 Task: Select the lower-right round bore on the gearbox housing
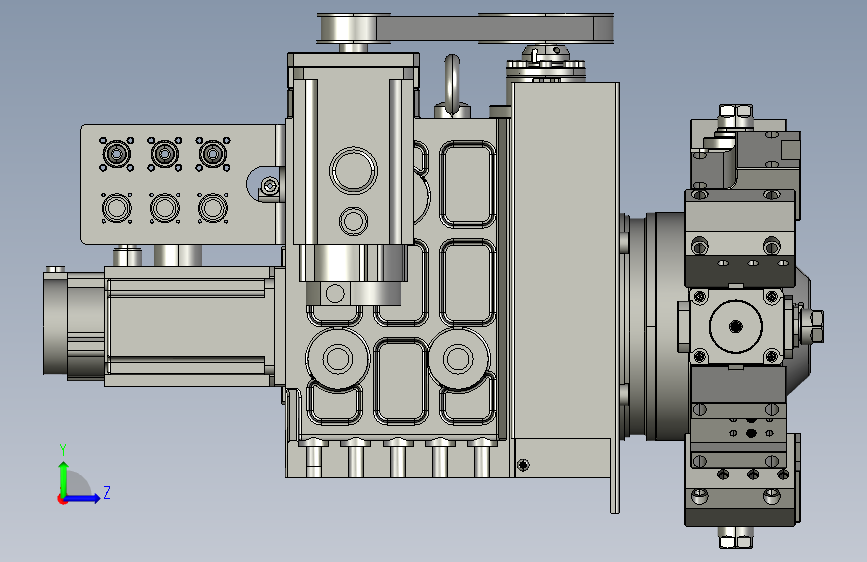tap(458, 358)
